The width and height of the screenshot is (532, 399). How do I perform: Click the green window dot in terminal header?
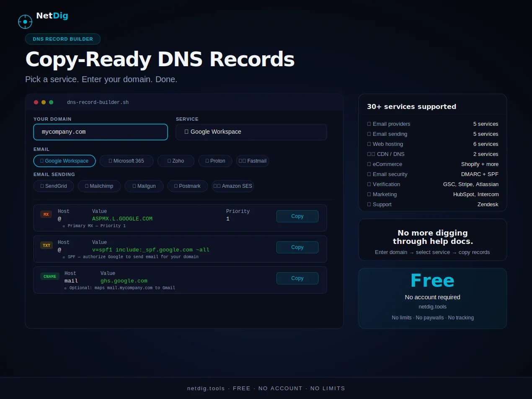click(x=51, y=102)
